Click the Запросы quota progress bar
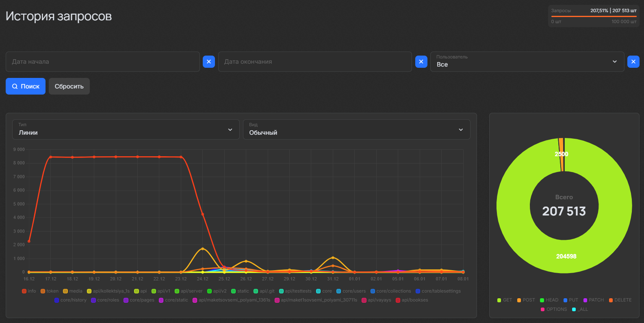 (594, 16)
